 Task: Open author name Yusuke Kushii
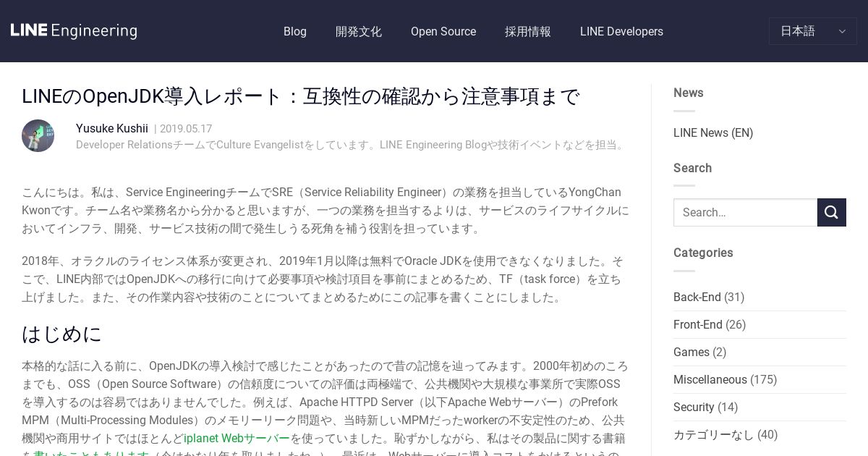coord(112,128)
